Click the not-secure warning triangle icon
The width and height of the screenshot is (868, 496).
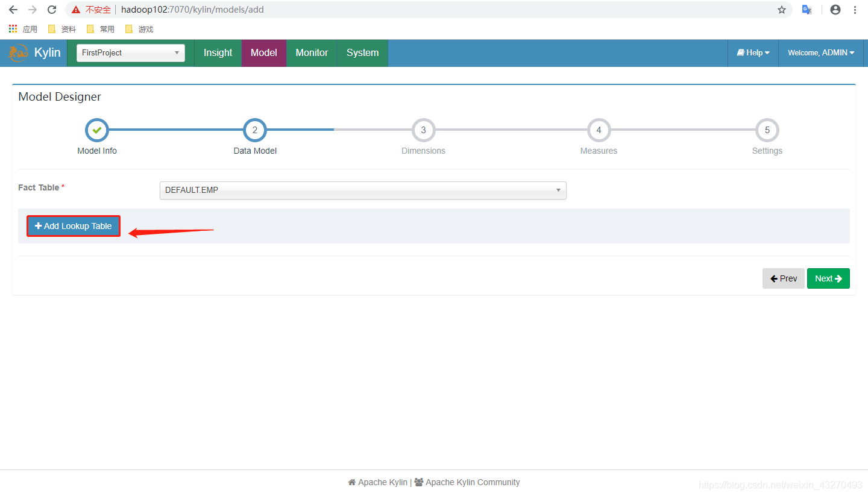[x=76, y=10]
